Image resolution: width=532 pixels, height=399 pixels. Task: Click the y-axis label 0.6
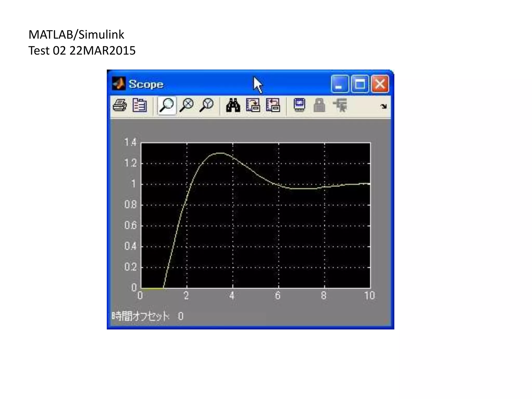click(130, 225)
